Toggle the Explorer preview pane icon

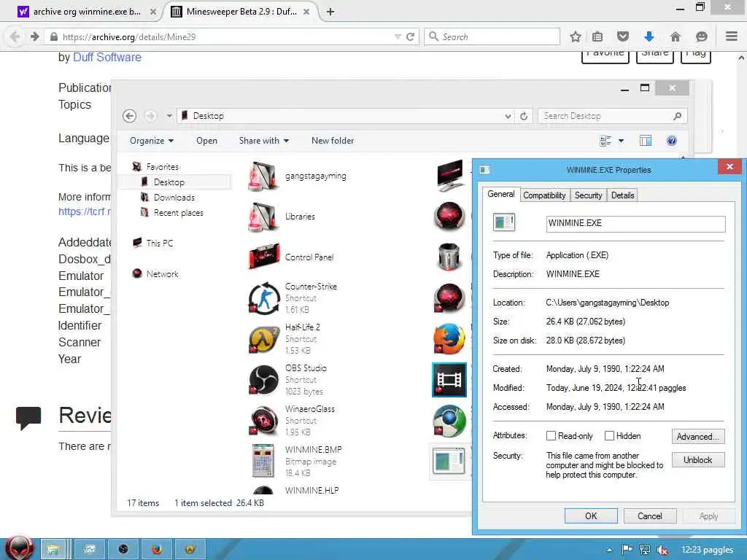click(x=646, y=141)
